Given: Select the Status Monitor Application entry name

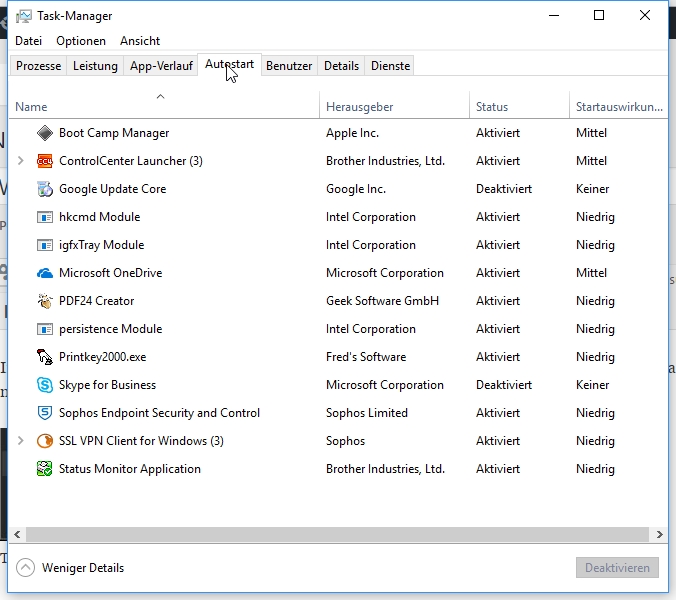Looking at the screenshot, I should coord(130,469).
